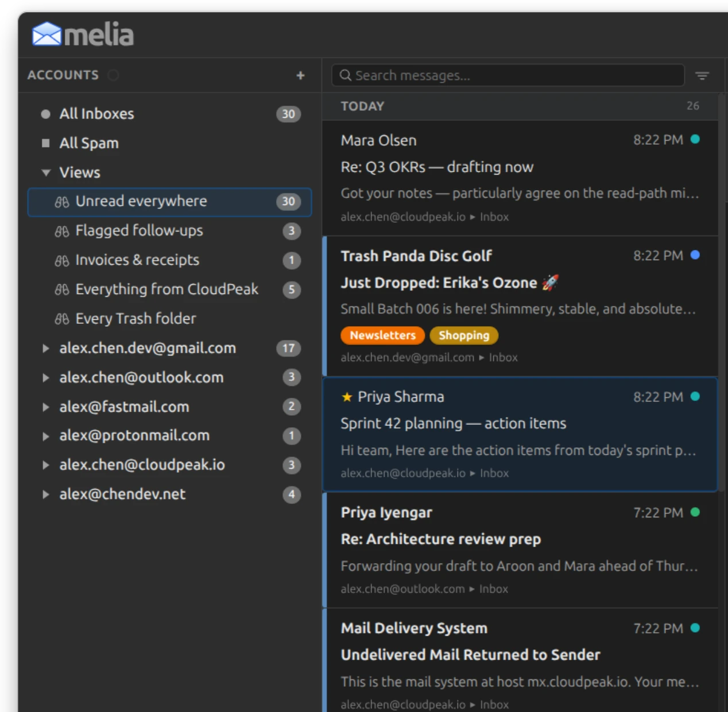728x712 pixels.
Task: Toggle unread dot on Priya Sharma message
Action: [695, 396]
